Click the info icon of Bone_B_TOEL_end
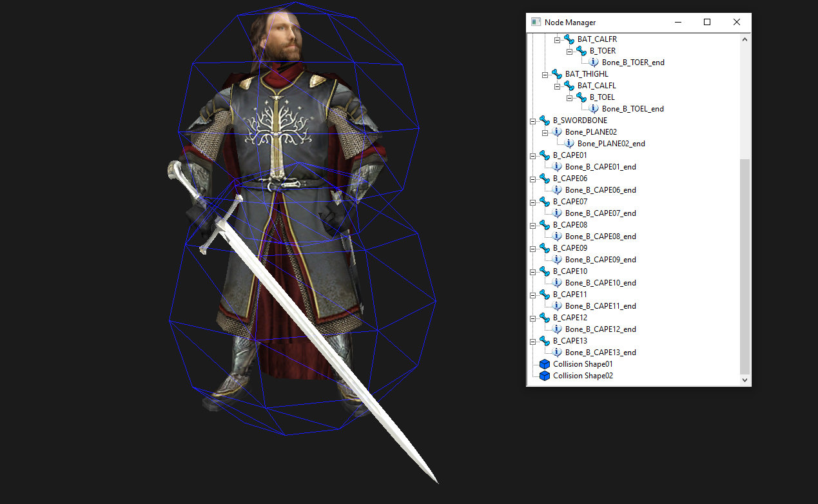The image size is (818, 504). point(594,109)
